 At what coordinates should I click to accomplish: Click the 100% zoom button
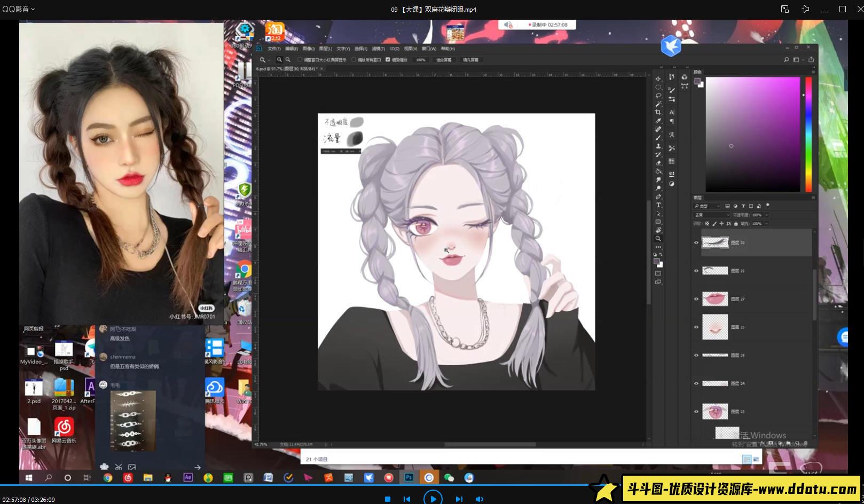tap(421, 60)
